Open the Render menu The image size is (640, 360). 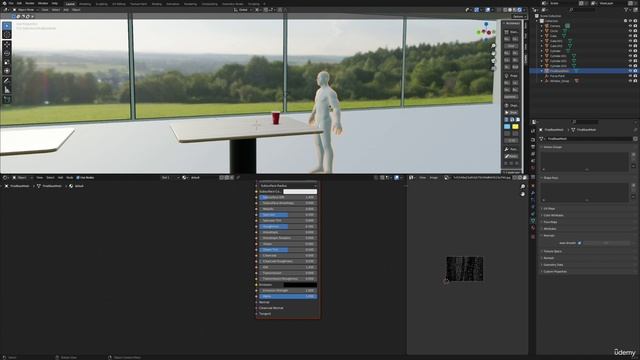tap(30, 3)
